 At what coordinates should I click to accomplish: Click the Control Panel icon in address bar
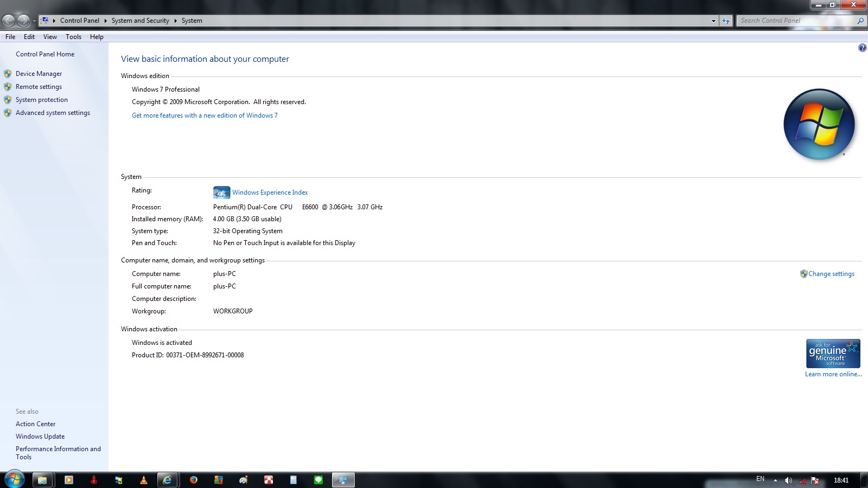pos(45,21)
